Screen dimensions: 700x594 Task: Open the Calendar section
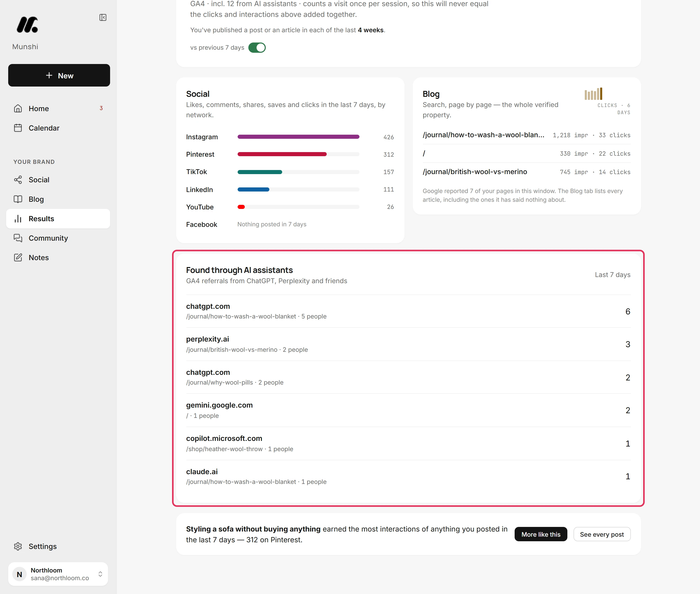[x=58, y=128]
